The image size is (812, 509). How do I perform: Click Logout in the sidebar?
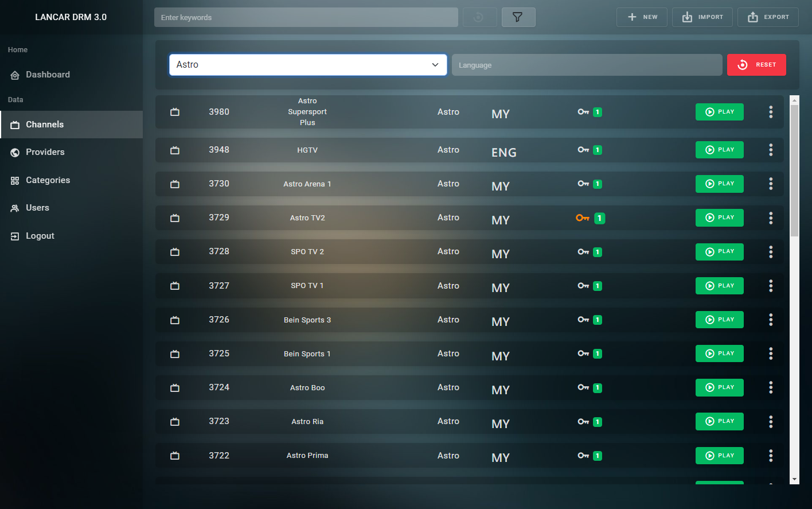pos(71,236)
